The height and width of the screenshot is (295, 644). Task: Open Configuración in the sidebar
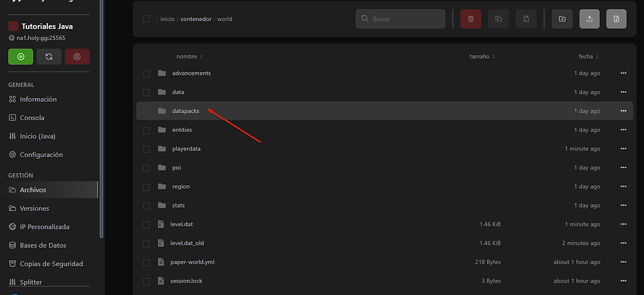point(35,155)
